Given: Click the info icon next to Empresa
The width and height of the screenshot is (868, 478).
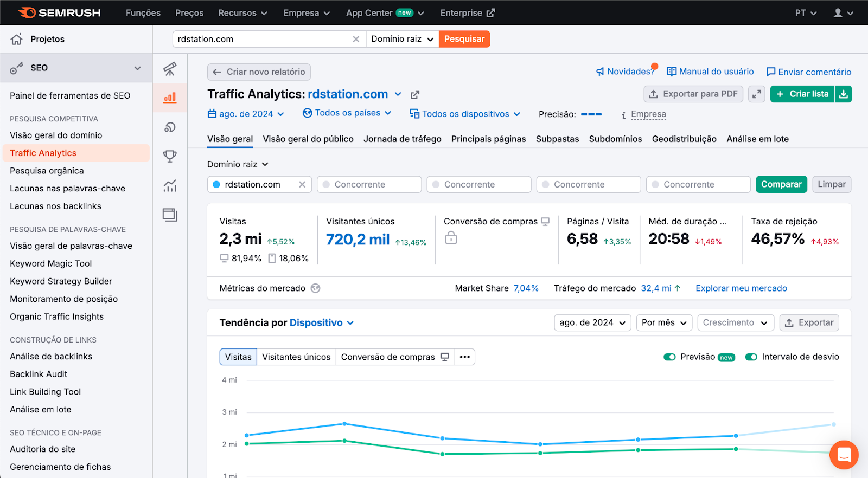Looking at the screenshot, I should (x=624, y=115).
